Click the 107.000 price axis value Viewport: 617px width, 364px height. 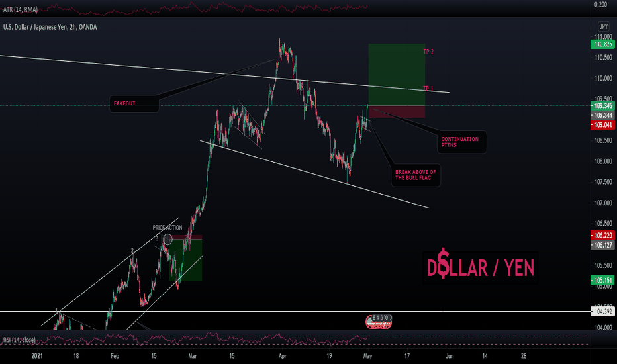point(603,203)
